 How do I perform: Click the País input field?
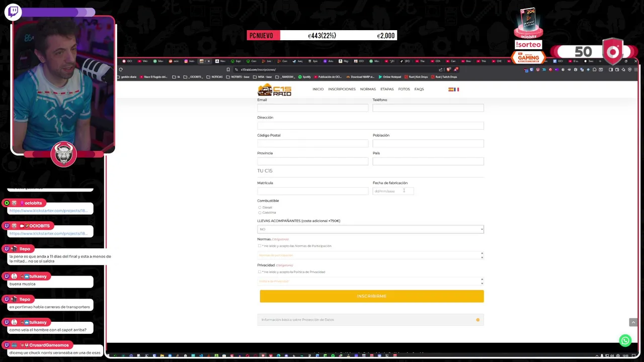(428, 161)
